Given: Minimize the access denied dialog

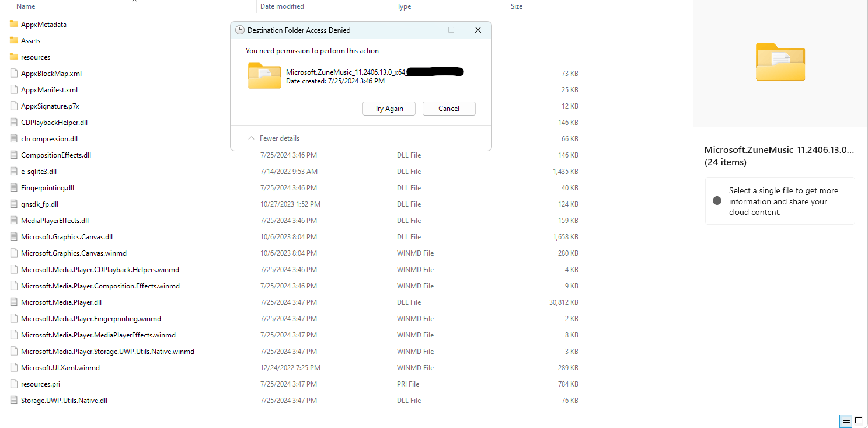Looking at the screenshot, I should click(x=424, y=30).
